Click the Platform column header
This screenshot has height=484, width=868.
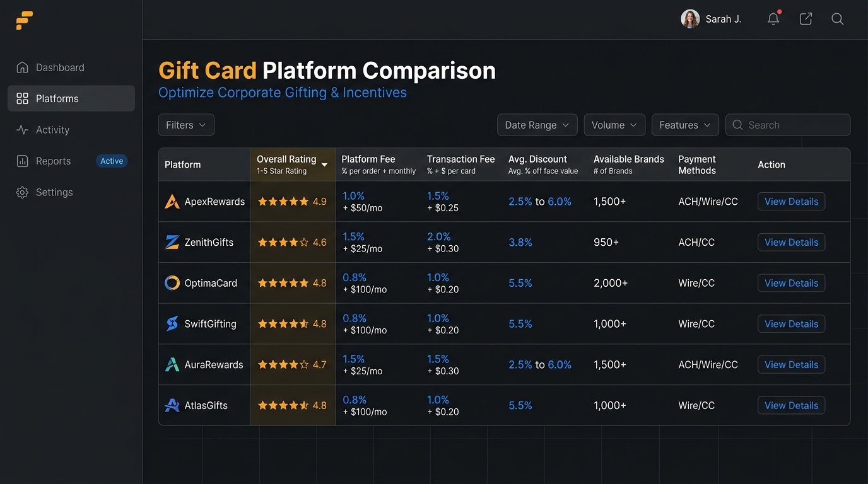[183, 164]
